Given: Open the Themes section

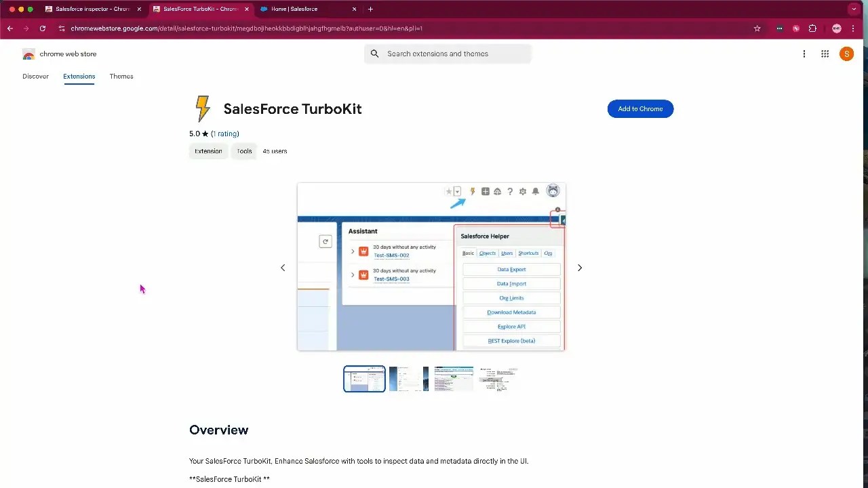Looking at the screenshot, I should pyautogui.click(x=121, y=76).
